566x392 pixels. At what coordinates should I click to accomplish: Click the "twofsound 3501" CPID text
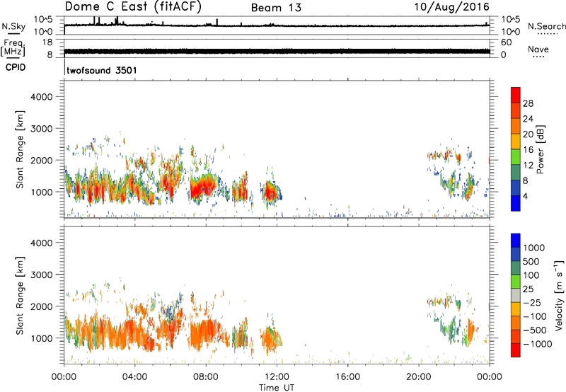[x=102, y=70]
